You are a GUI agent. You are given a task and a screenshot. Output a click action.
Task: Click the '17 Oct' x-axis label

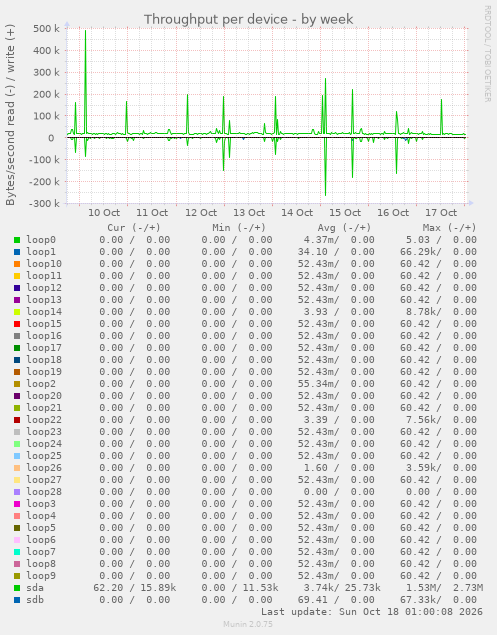click(x=441, y=213)
